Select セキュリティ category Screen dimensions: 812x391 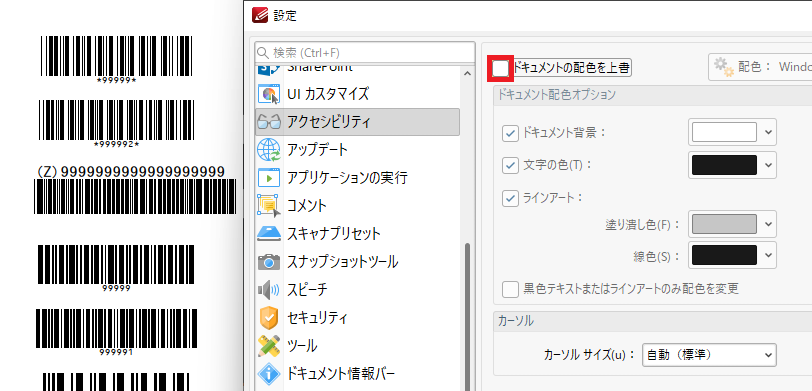pyautogui.click(x=357, y=317)
